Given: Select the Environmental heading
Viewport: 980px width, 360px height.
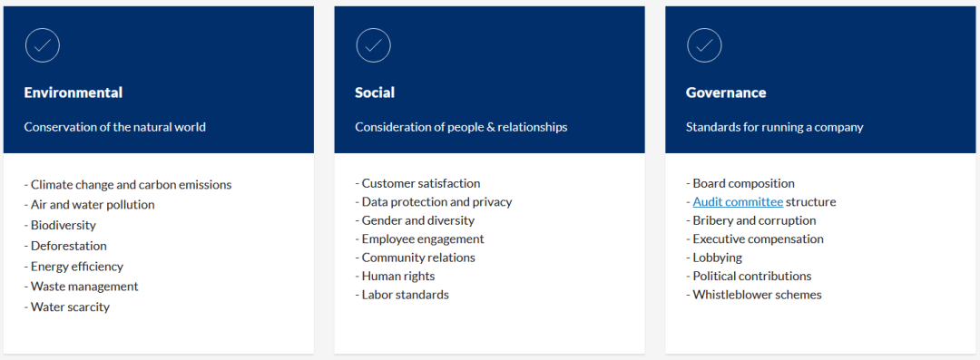Looking at the screenshot, I should tap(73, 92).
